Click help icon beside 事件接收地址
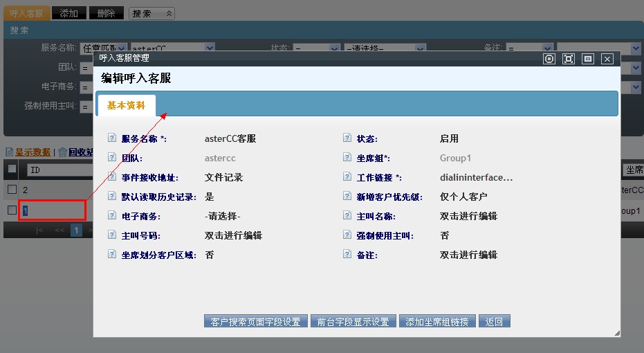The image size is (644, 353). pyautogui.click(x=112, y=177)
